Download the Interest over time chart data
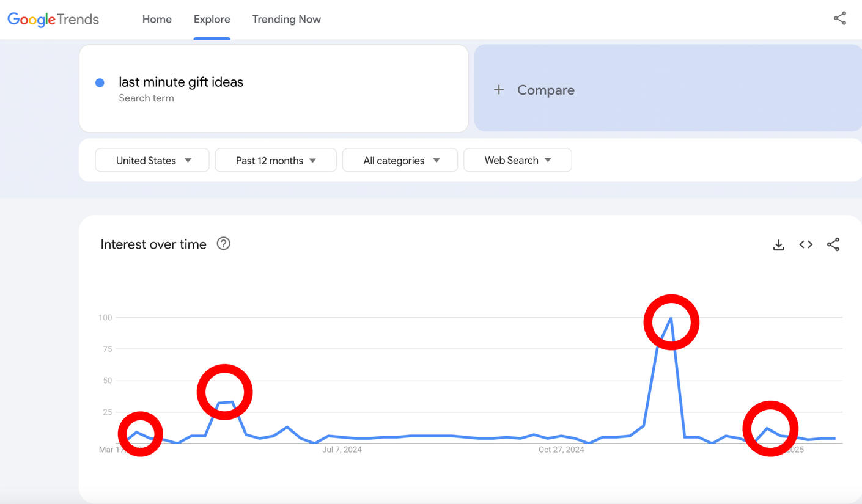 pos(778,245)
